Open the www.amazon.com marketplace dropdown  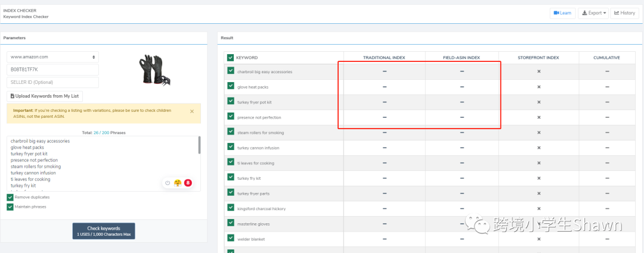pyautogui.click(x=52, y=57)
